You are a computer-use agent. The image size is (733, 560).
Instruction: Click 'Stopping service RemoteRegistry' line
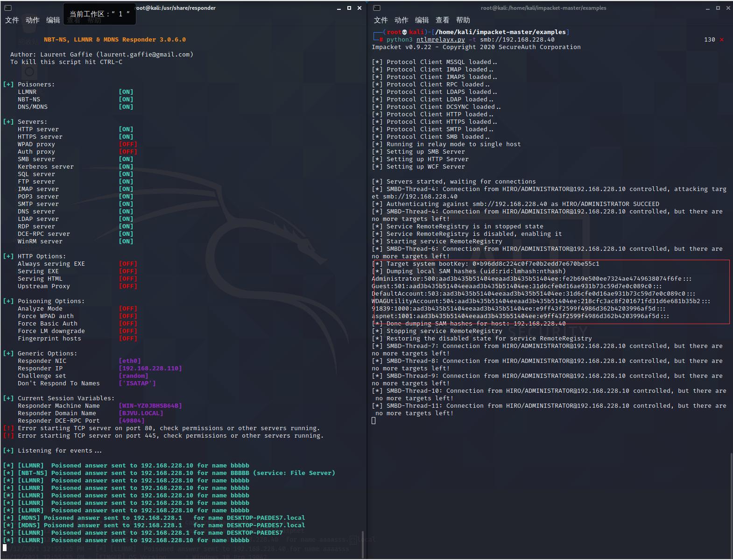437,331
